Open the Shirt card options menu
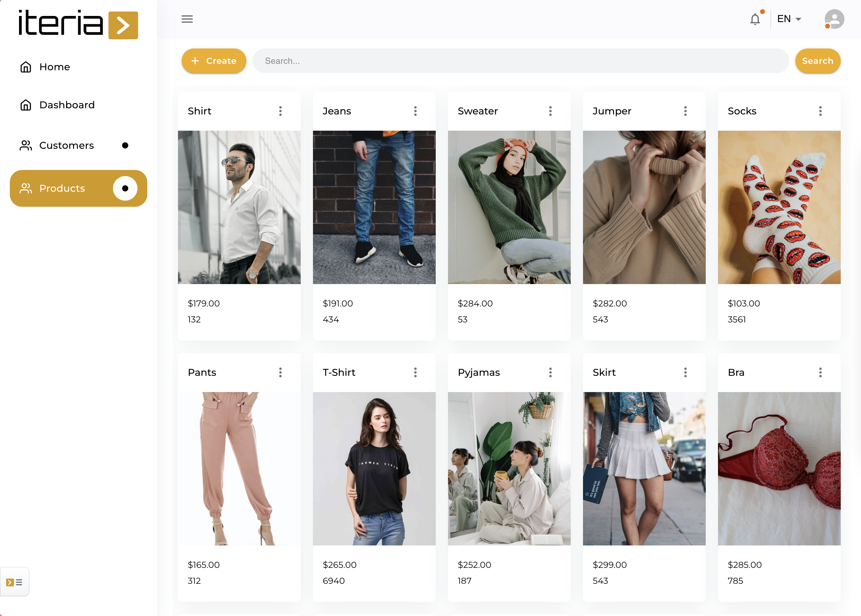 click(x=280, y=111)
